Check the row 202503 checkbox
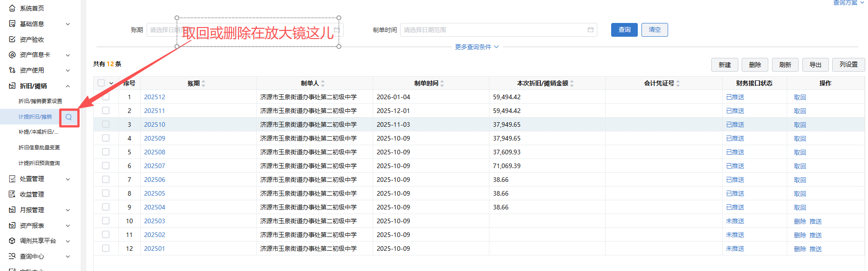This screenshot has height=271, width=868. pos(106,221)
